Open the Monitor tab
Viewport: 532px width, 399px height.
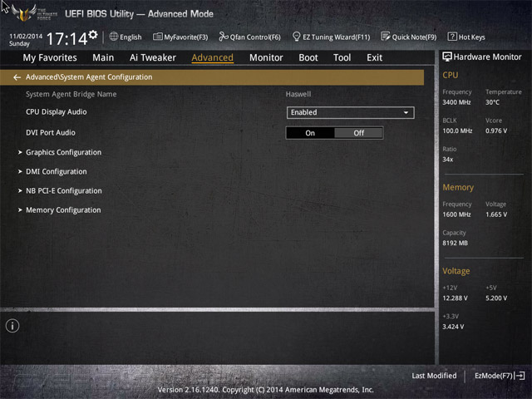[266, 57]
